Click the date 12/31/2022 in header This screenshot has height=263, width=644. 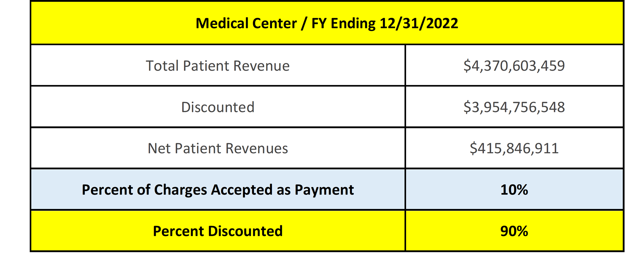click(x=419, y=24)
